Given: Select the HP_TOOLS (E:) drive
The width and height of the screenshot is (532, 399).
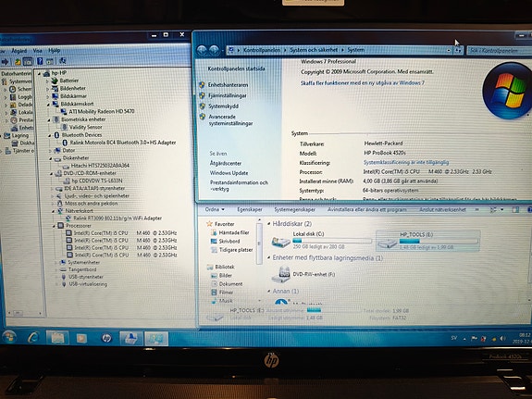Looking at the screenshot, I should point(427,241).
